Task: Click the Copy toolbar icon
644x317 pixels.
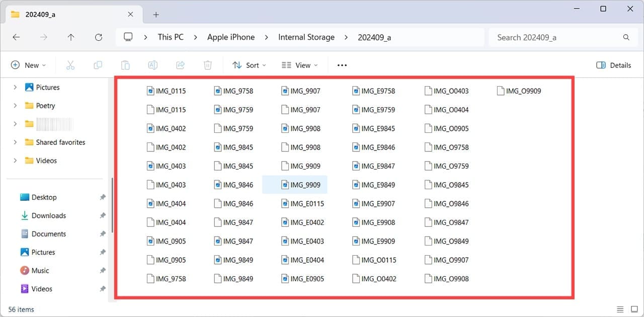Action: pyautogui.click(x=98, y=65)
